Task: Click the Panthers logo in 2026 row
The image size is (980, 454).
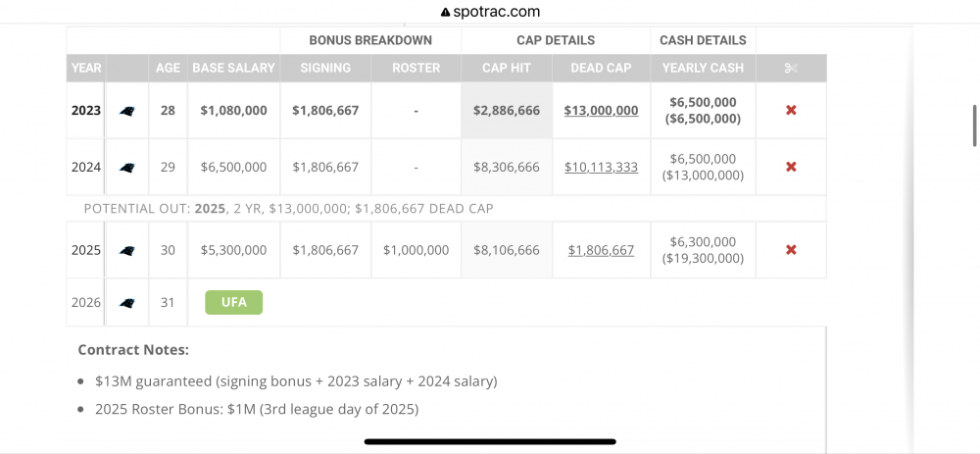Action: 127,303
